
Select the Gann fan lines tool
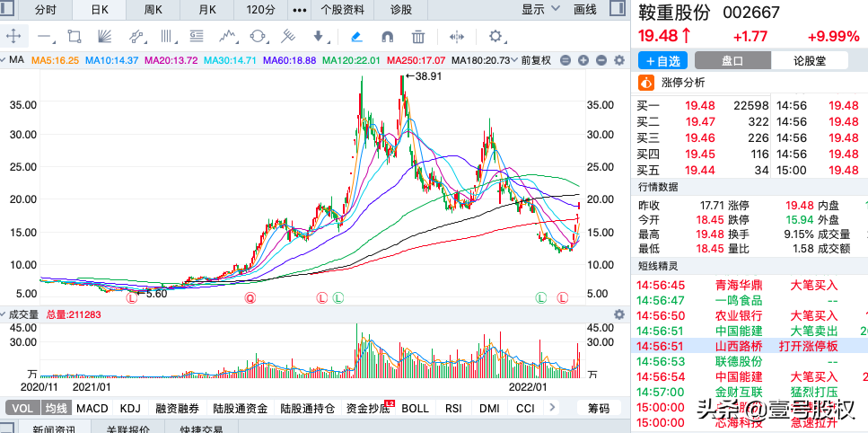pyautogui.click(x=104, y=37)
